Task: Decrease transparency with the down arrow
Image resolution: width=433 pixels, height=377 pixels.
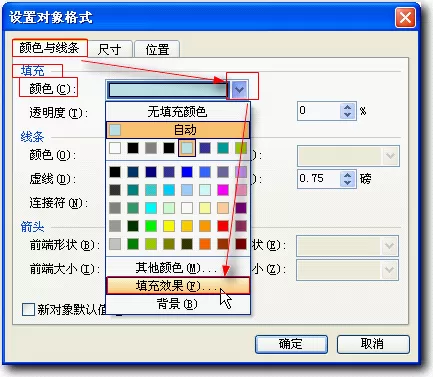Action: pyautogui.click(x=347, y=115)
